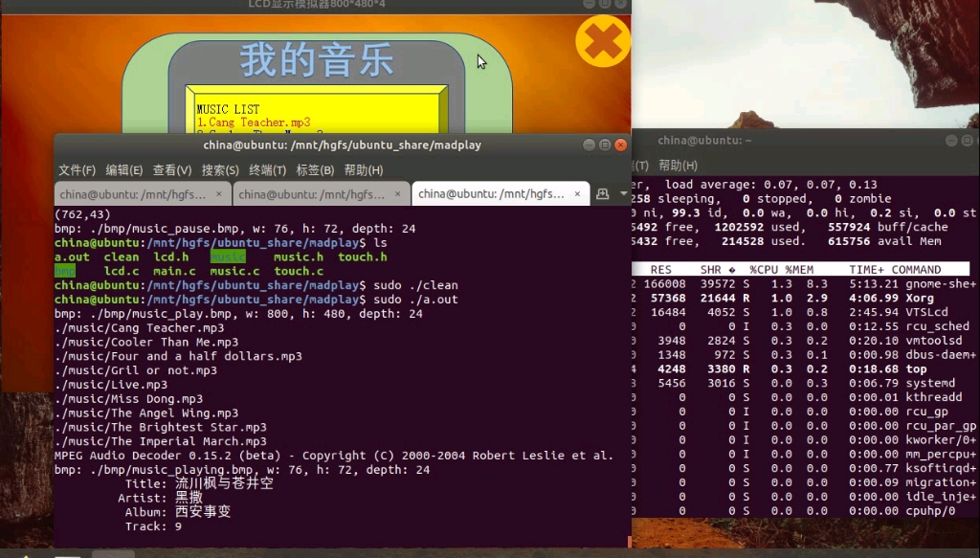Close the third active terminal tab
Viewport: 980px width, 558px height.
coord(577,194)
